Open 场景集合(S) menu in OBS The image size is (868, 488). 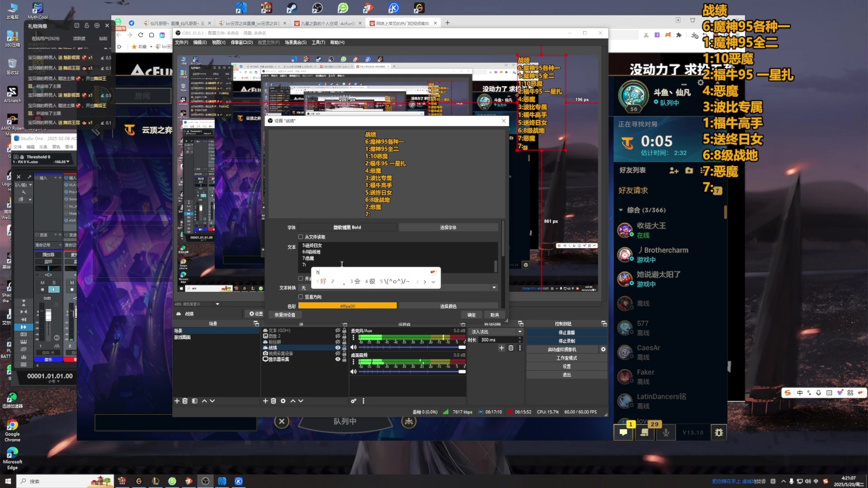click(296, 42)
